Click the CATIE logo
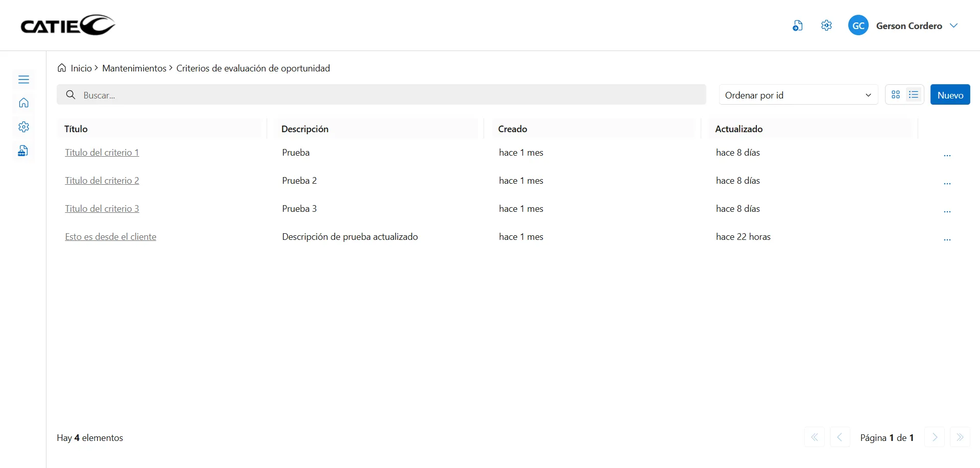 68,25
